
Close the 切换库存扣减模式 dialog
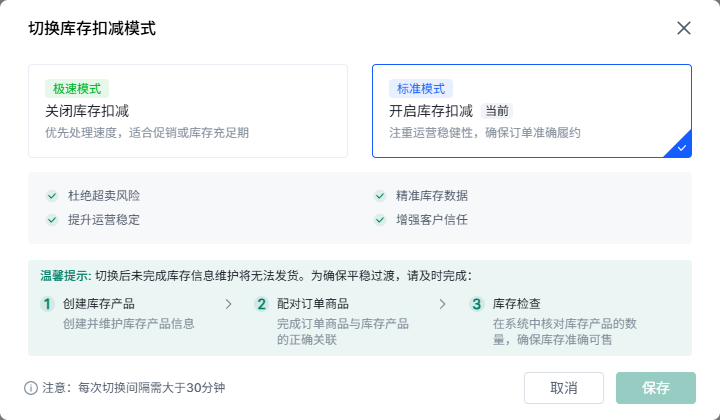(x=684, y=28)
